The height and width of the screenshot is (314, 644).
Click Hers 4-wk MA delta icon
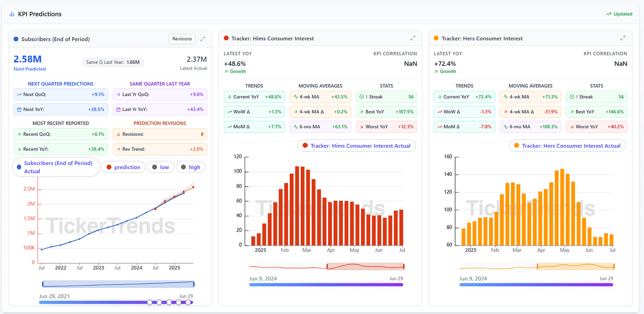506,112
